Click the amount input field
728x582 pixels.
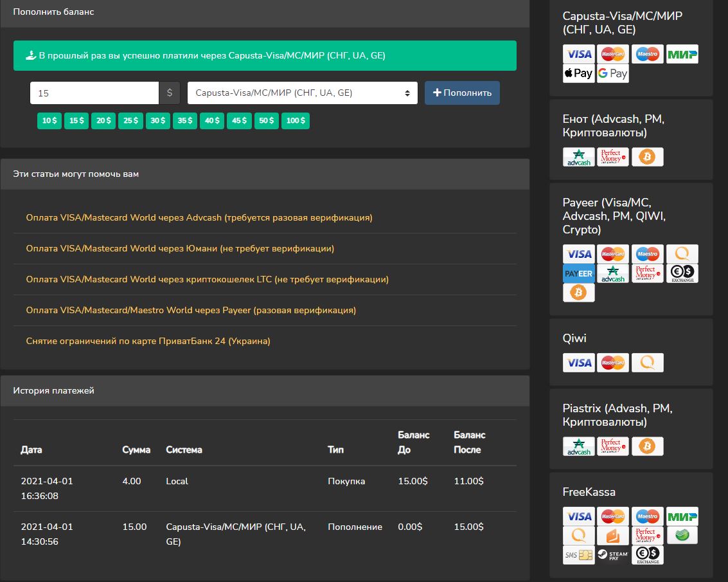point(94,93)
